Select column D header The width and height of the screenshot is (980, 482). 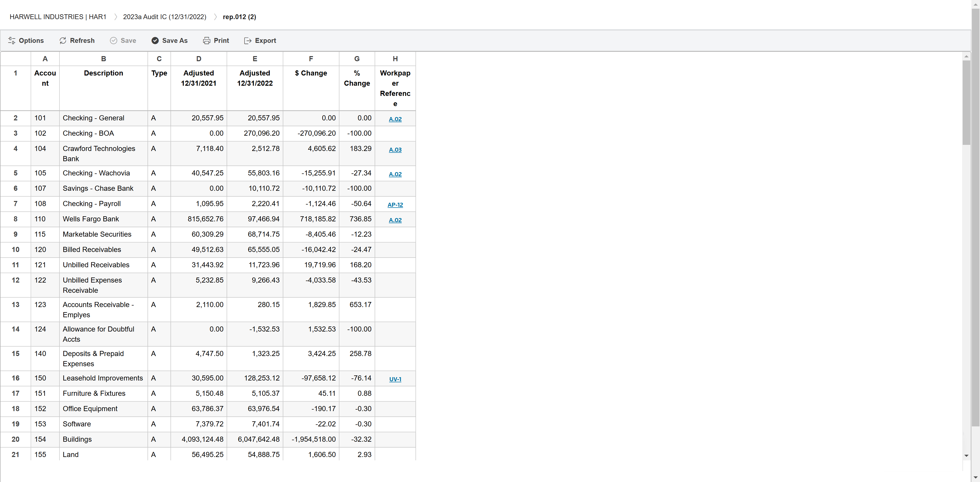pos(199,59)
